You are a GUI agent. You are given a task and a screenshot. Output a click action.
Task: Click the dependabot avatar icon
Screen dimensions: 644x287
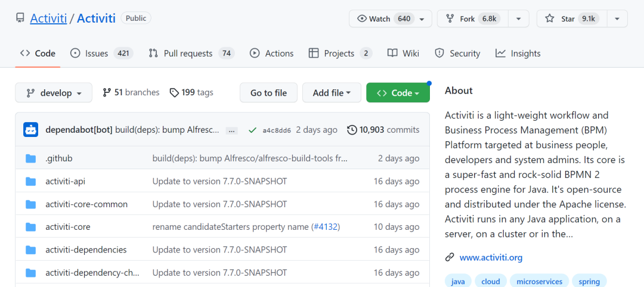[x=30, y=130]
